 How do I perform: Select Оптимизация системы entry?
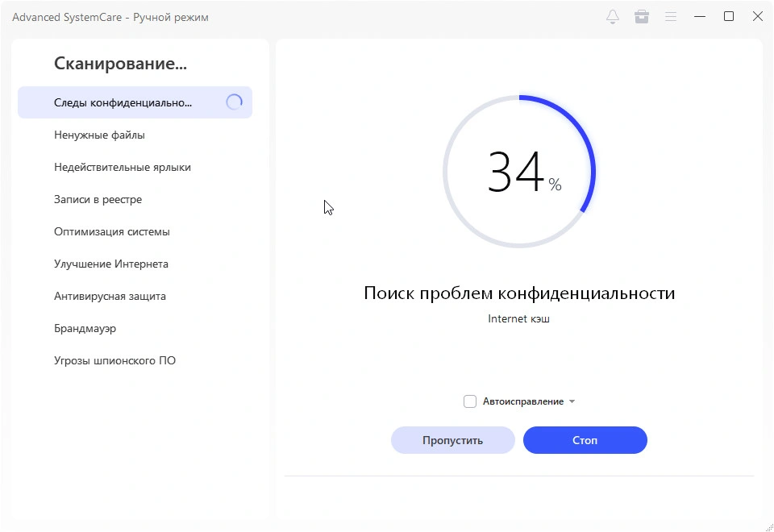point(112,231)
